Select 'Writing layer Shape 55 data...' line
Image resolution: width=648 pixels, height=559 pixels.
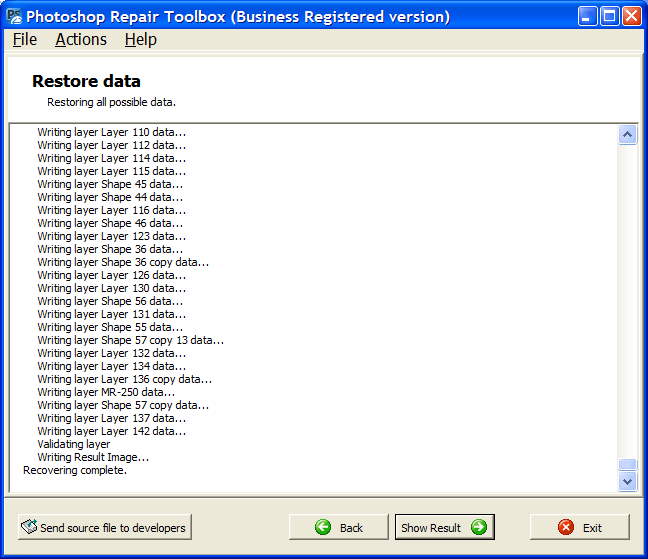tap(110, 328)
